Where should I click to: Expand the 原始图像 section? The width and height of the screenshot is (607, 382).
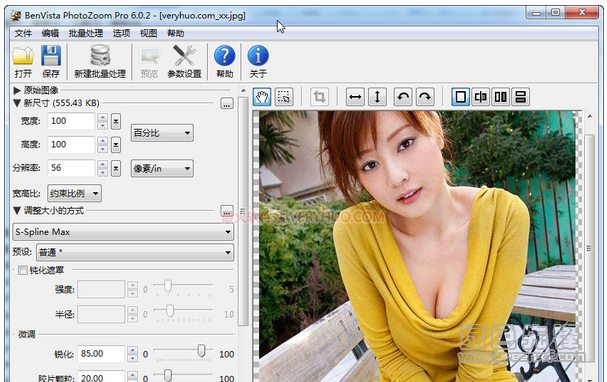tap(17, 91)
